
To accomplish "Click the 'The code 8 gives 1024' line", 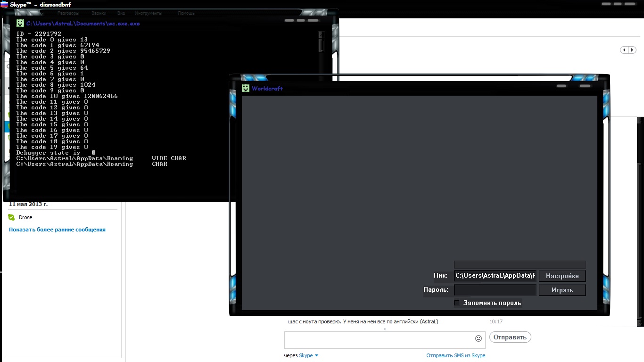I will [56, 85].
